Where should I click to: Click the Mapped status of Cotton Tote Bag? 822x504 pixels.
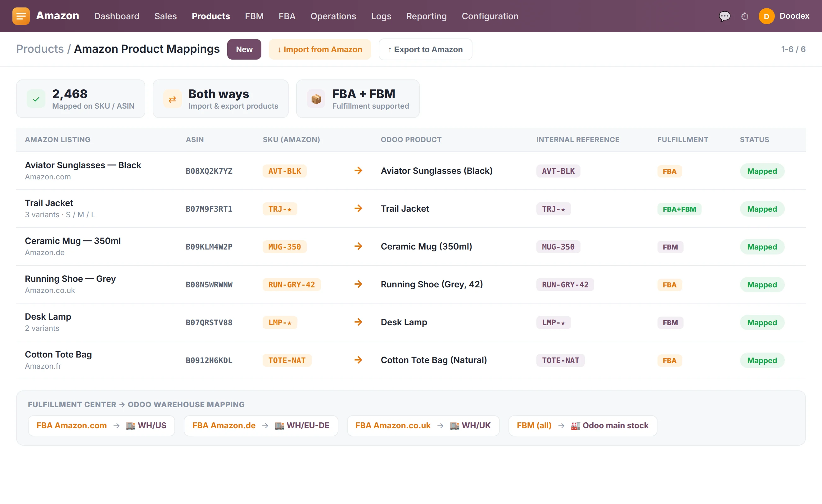[762, 360]
